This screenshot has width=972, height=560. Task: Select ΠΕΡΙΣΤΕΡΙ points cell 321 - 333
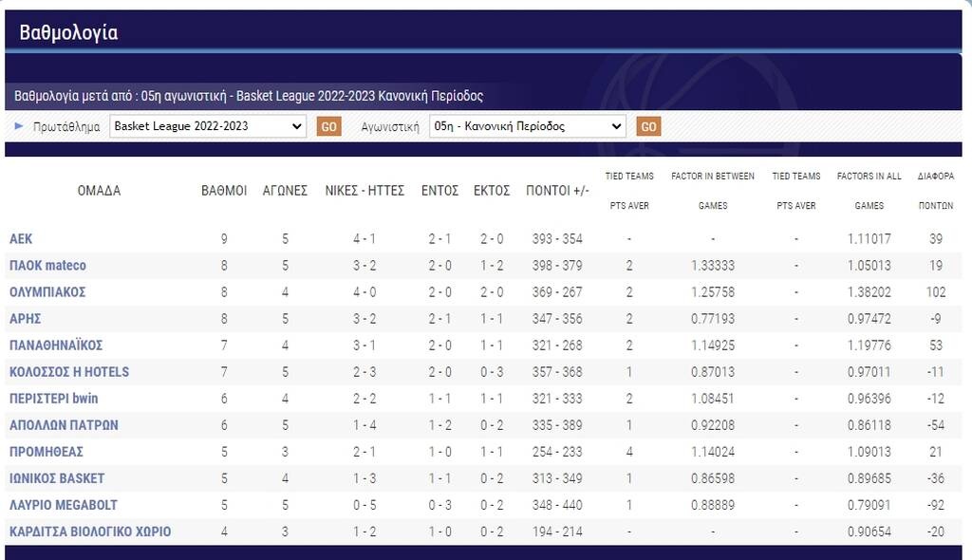tap(557, 399)
